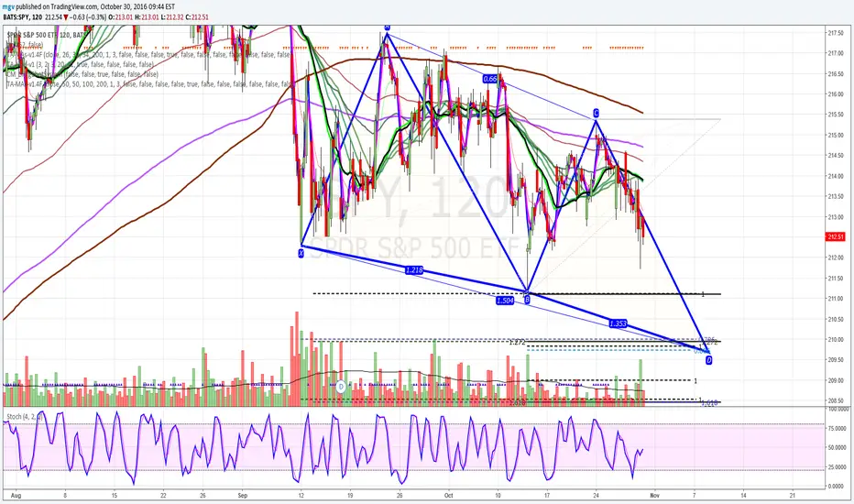Click the 75.0000 stochastic axis label
The image size is (854, 504).
pyautogui.click(x=838, y=429)
